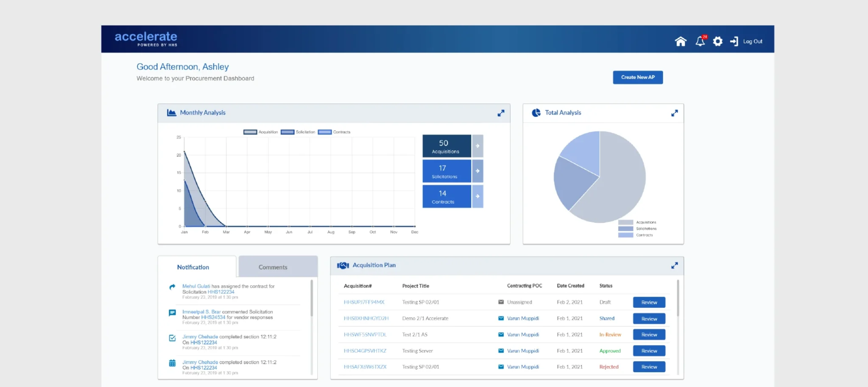The width and height of the screenshot is (868, 387).
Task: Open the settings gear icon
Action: tap(717, 41)
